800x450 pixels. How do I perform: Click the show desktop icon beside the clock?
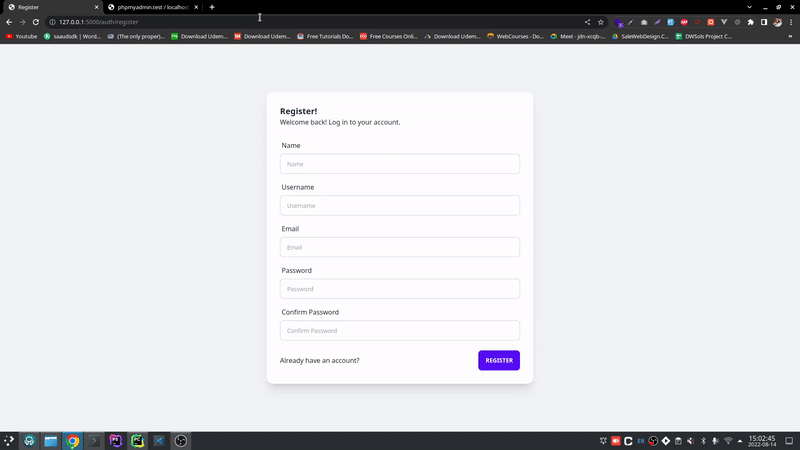789,441
